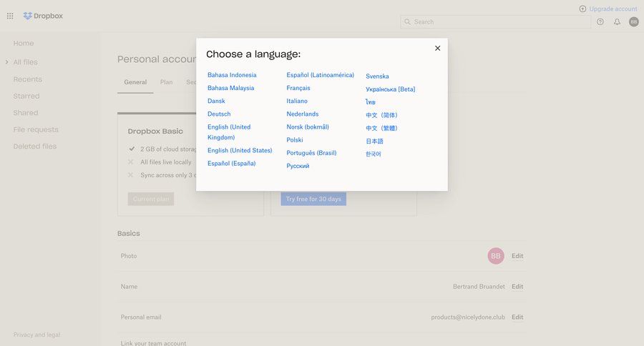Click the Current plan button
Screen dimensions: 644x346
click(151, 199)
